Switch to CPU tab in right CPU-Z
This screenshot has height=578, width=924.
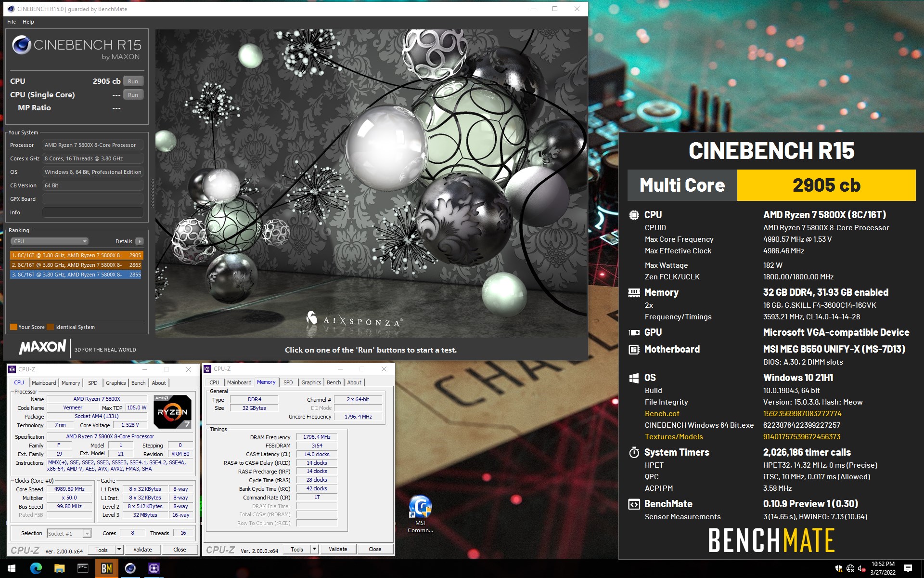tap(215, 382)
